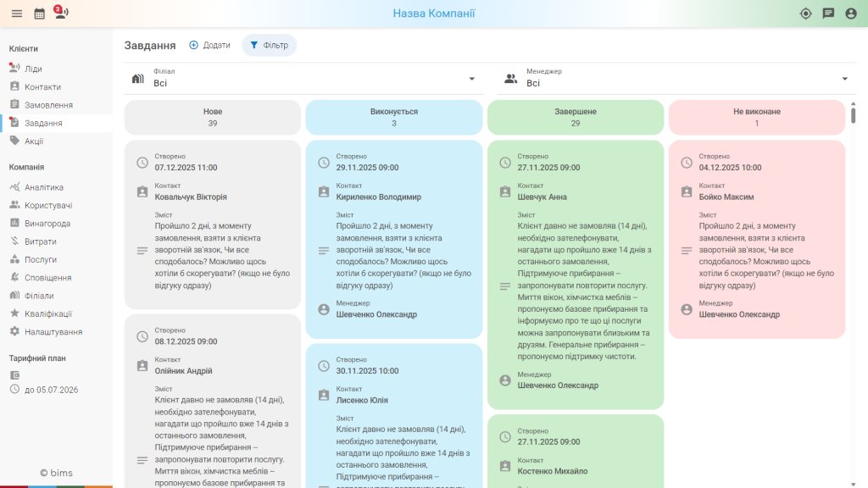Click the bims copyright link

click(56, 473)
